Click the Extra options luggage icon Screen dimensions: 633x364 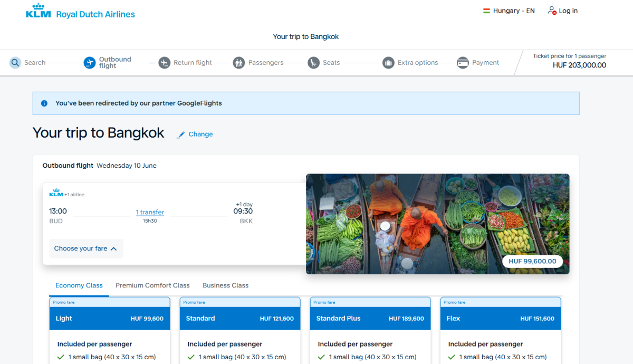coord(388,63)
